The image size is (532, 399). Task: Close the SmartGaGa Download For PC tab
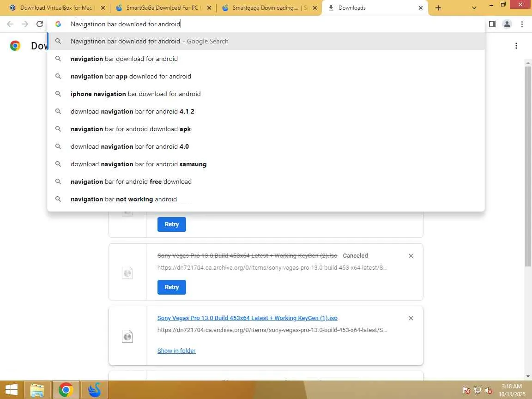coord(209,8)
